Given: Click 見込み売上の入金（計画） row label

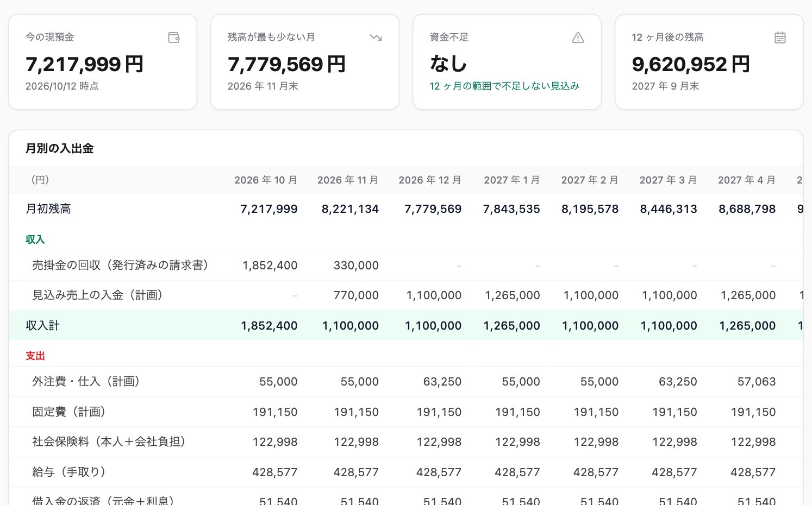Looking at the screenshot, I should 97,295.
